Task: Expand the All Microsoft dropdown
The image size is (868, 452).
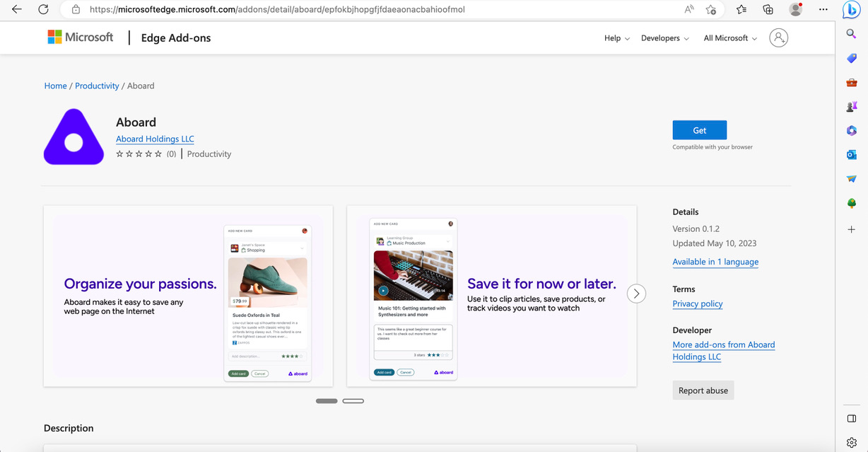Action: tap(730, 38)
